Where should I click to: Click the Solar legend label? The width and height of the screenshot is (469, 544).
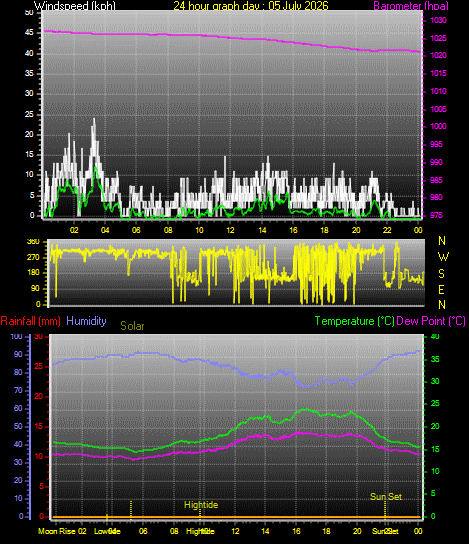point(132,326)
